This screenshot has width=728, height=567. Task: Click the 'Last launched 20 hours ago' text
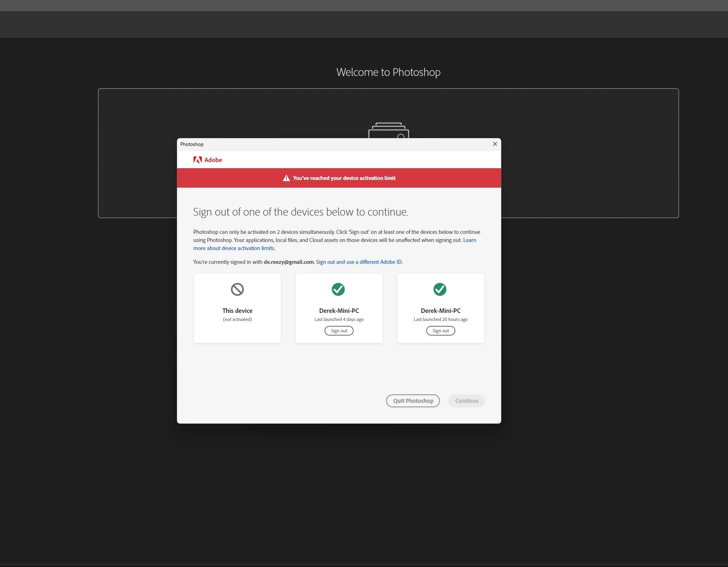pos(441,319)
